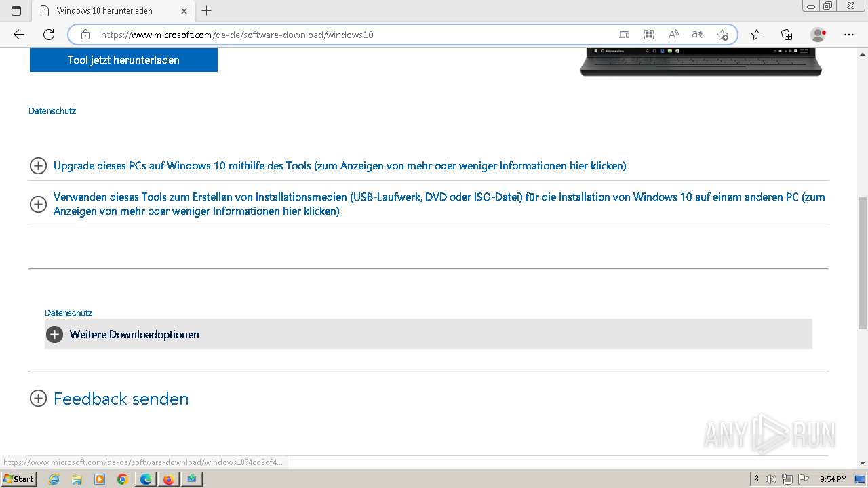Open the download app taskbar button

click(191, 479)
